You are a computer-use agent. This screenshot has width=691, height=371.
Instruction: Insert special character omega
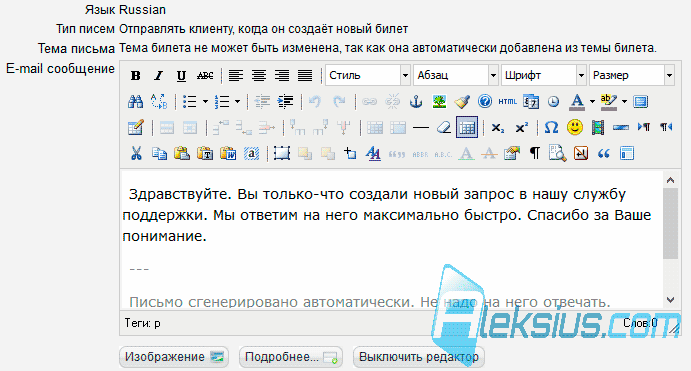551,128
